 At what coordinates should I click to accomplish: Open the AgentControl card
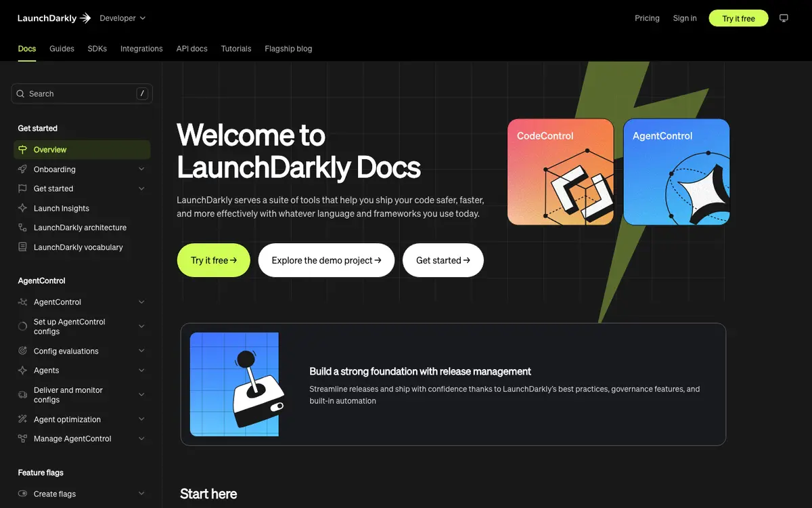coord(677,172)
